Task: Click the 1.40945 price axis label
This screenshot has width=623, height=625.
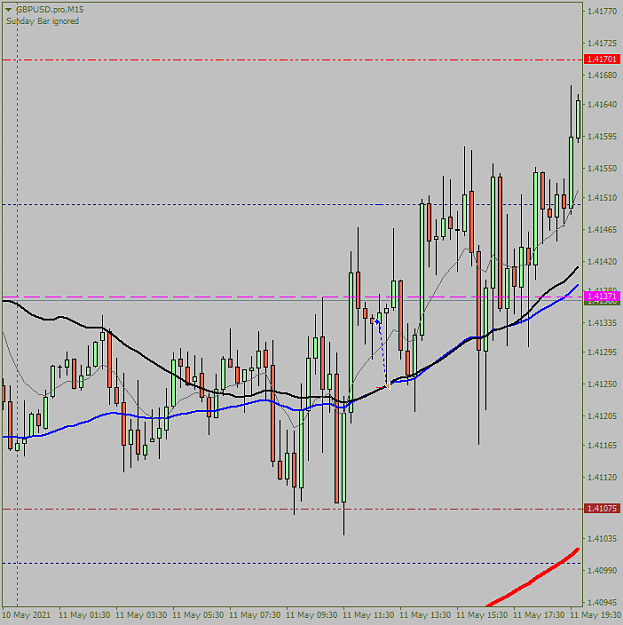Action: point(602,602)
